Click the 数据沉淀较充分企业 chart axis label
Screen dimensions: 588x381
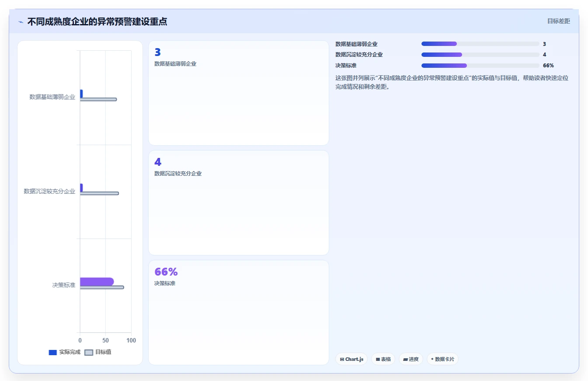pos(49,191)
